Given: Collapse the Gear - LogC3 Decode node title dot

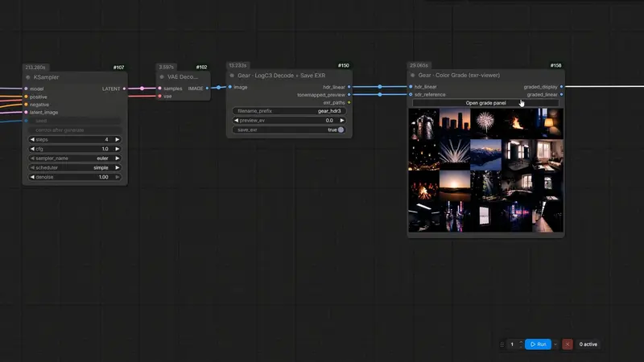Looking at the screenshot, I should (x=232, y=76).
